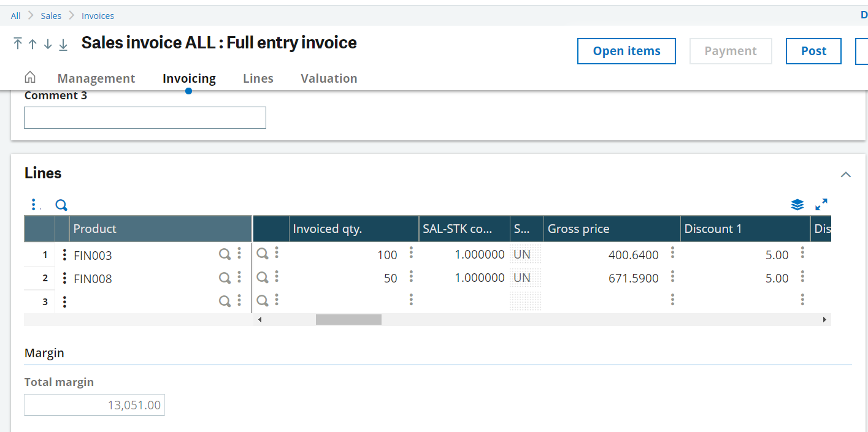Viewport: 868px width, 432px height.
Task: Jump to the last record arrow icon
Action: 63,44
